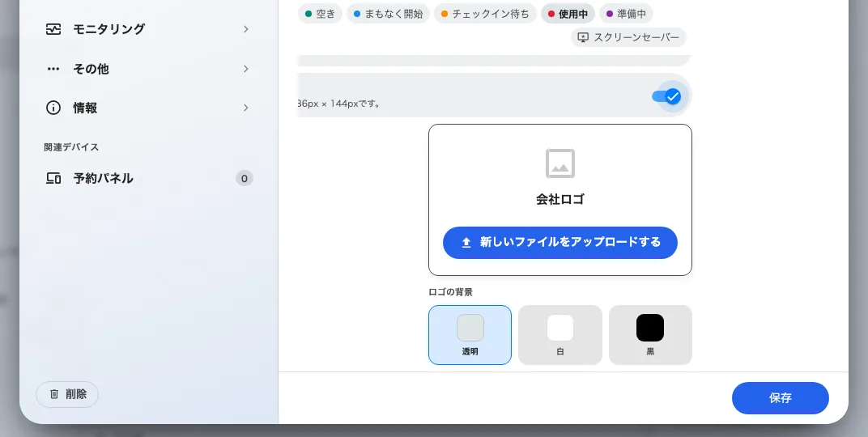Click 新しいファイルをアップロードする button

pyautogui.click(x=560, y=243)
